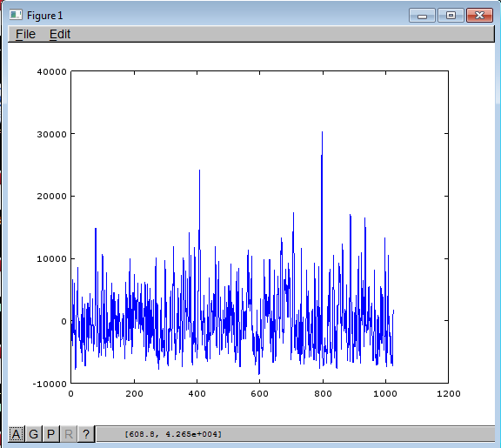Click the coordinates readout in the status bar
Image resolution: width=501 pixels, height=448 pixels.
(173, 434)
